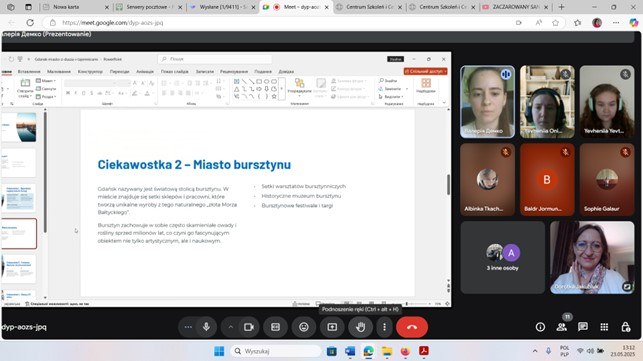Click the Wyszukaj taskbar search box
Viewport: 643px width, 361px height.
click(x=276, y=351)
